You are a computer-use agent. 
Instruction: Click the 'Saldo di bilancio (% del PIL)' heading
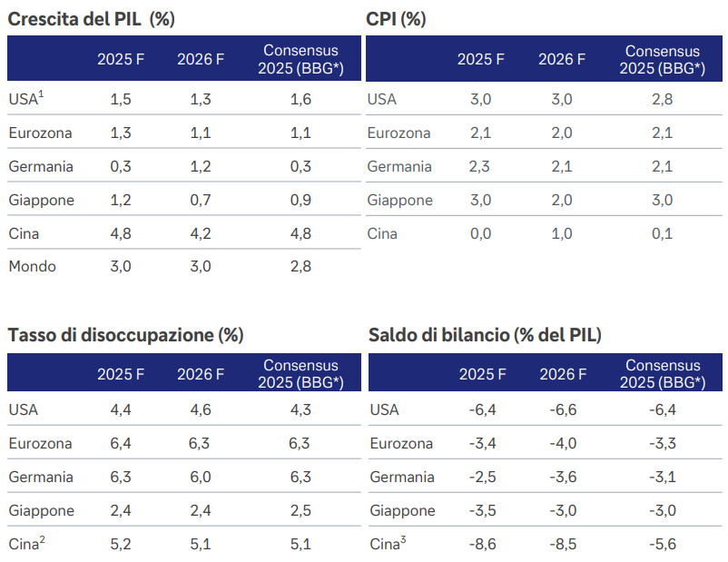click(485, 335)
